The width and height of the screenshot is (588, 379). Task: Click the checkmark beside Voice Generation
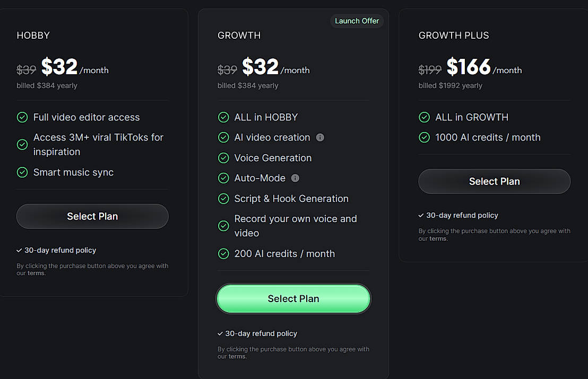(x=223, y=158)
